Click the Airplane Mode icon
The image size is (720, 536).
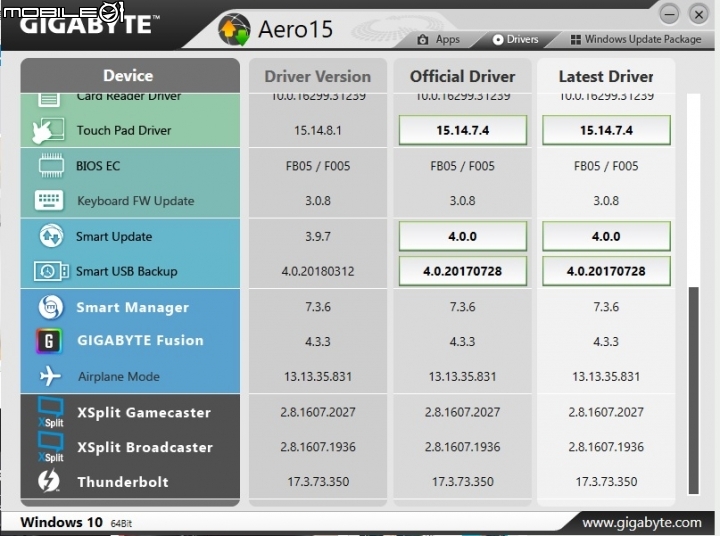[50, 376]
